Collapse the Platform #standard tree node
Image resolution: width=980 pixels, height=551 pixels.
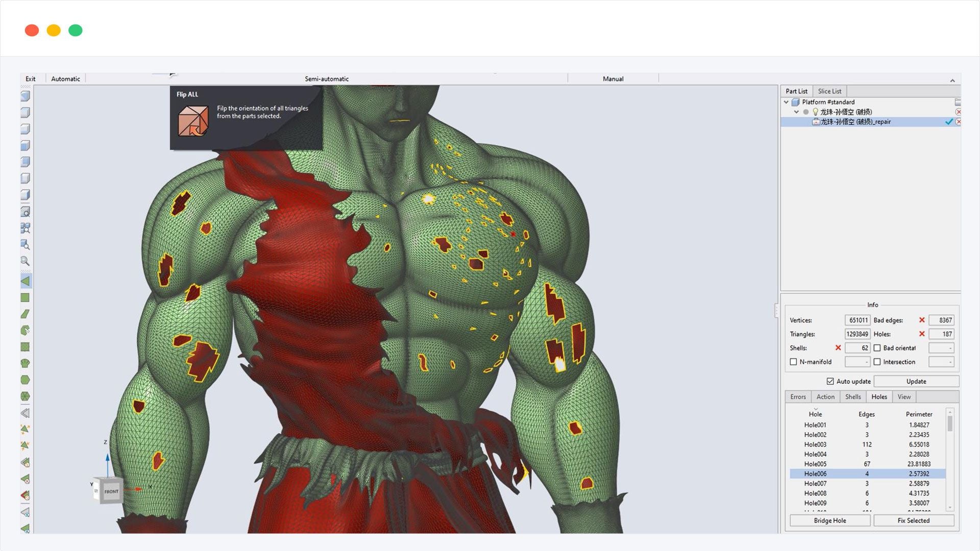pyautogui.click(x=786, y=102)
